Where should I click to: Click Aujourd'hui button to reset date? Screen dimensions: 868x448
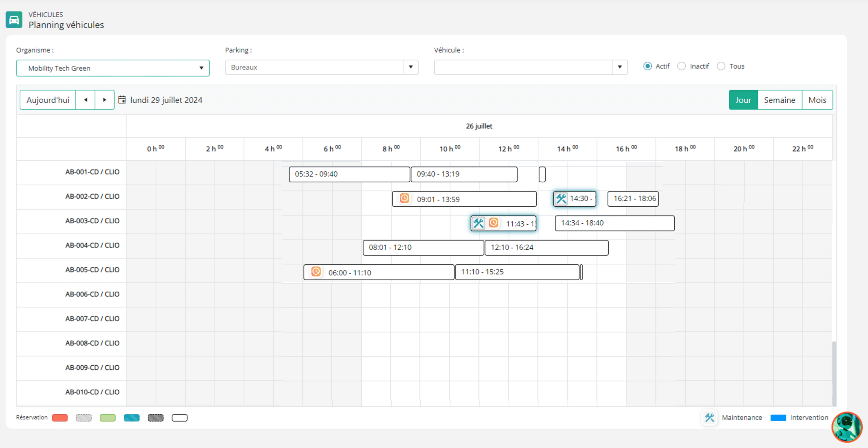coord(47,100)
